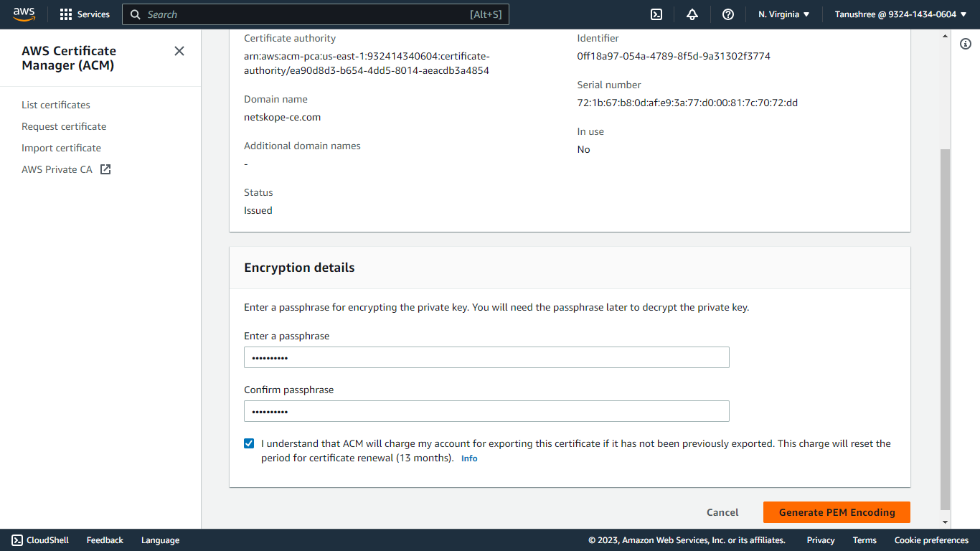Screen dimensions: 980x551
Task: Click the scrollbar down arrow
Action: 945,522
